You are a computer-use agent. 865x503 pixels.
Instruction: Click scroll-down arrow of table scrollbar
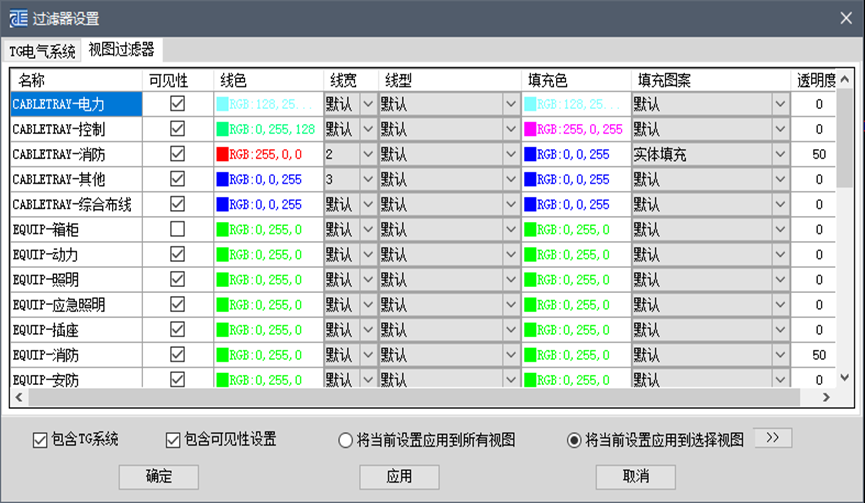(845, 378)
